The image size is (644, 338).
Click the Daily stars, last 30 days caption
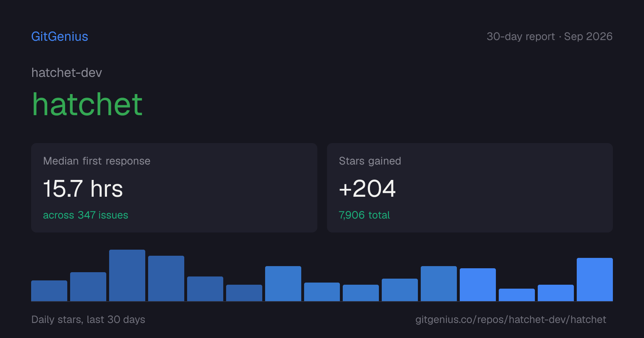pos(88,319)
